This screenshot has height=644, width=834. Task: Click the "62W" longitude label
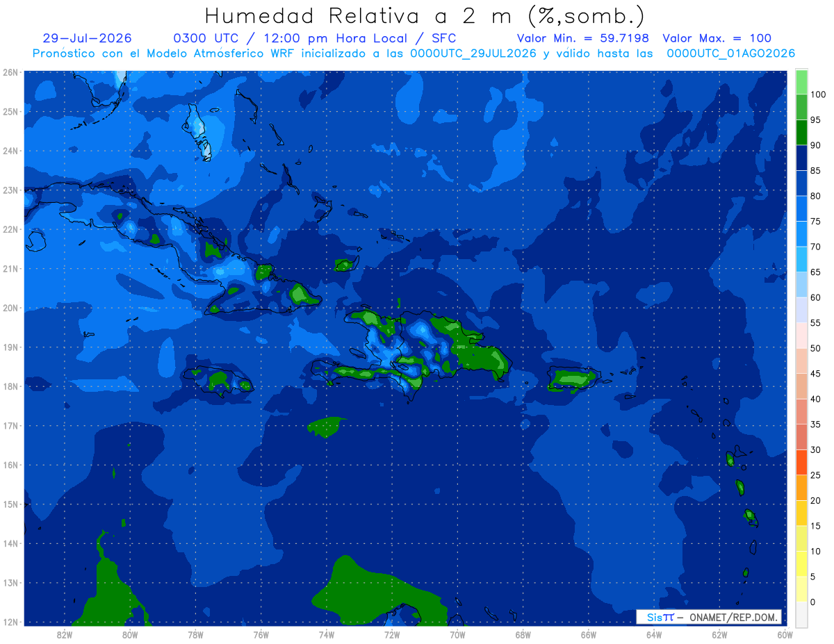(719, 634)
